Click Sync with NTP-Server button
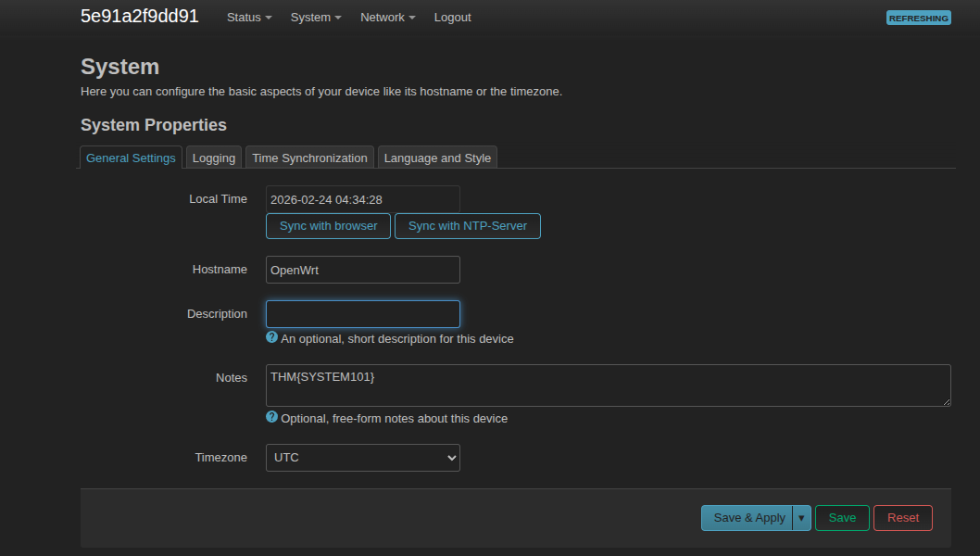Screen dimensions: 980x556 pos(467,226)
